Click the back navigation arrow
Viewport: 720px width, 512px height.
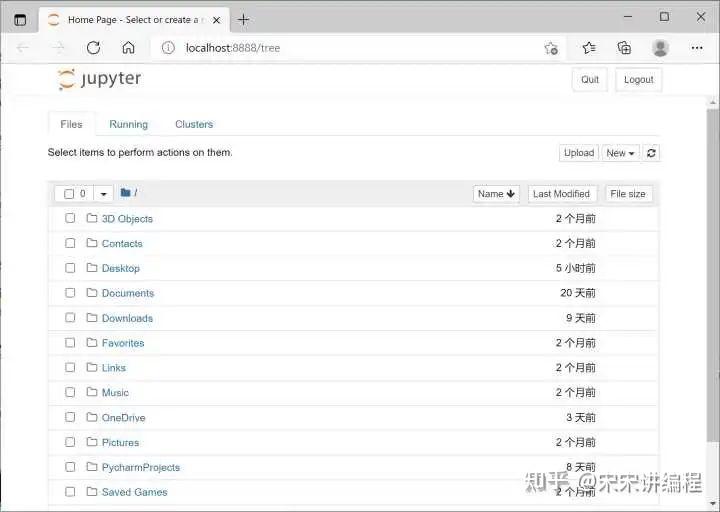point(22,48)
